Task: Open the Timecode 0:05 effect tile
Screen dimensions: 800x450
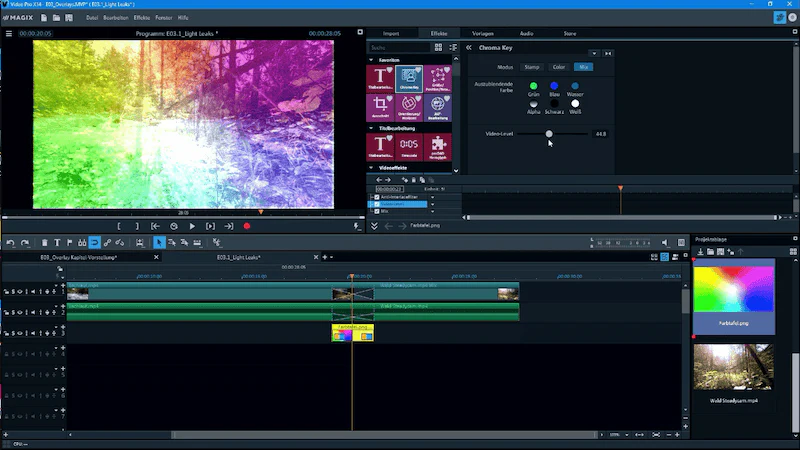Action: [x=409, y=147]
